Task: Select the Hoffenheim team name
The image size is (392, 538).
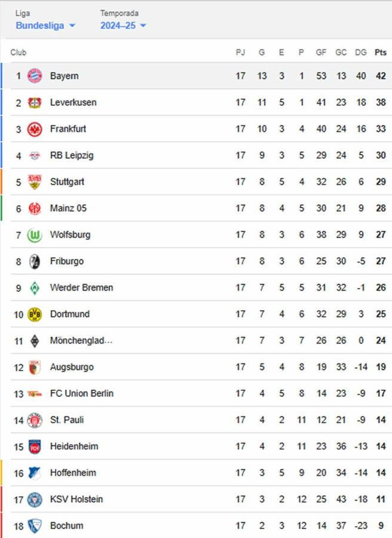Action: point(73,472)
